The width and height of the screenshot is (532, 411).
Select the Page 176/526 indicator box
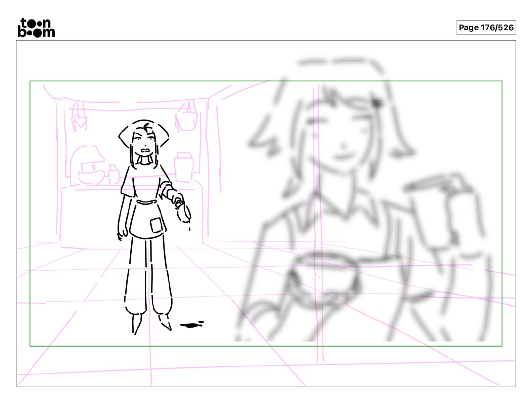point(486,28)
